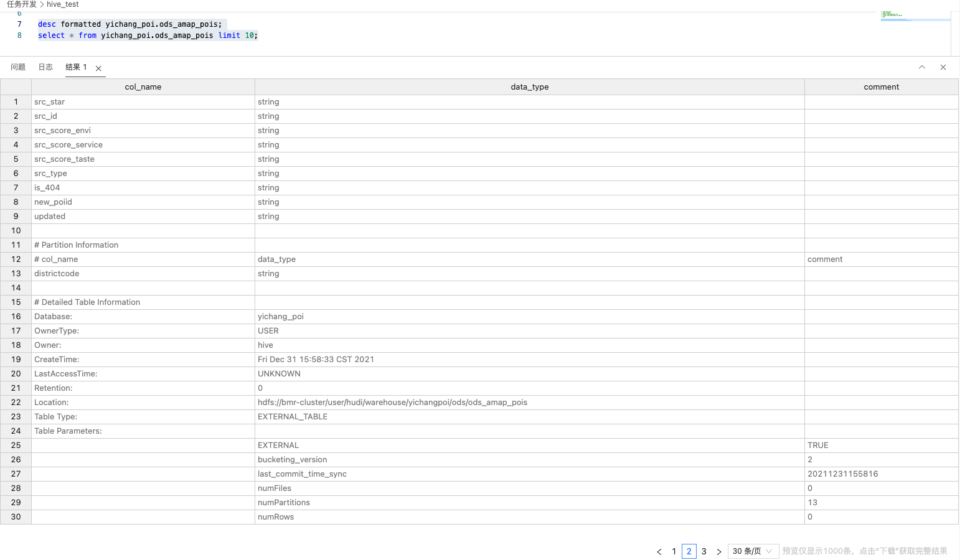
Task: Switch to the 问题 tab
Action: coord(18,67)
